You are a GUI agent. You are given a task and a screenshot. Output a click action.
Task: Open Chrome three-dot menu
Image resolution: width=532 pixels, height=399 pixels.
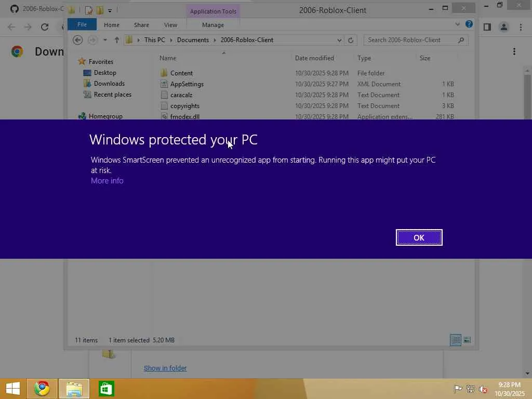tap(521, 27)
